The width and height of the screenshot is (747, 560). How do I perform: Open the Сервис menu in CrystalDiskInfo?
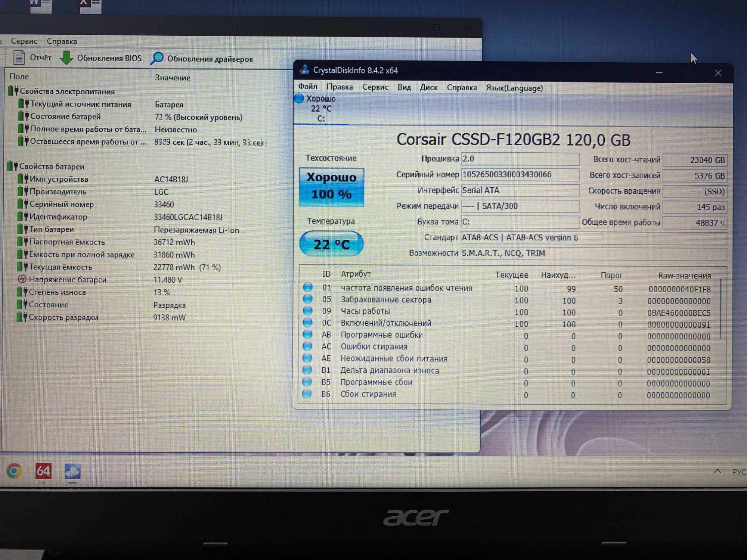coord(375,87)
